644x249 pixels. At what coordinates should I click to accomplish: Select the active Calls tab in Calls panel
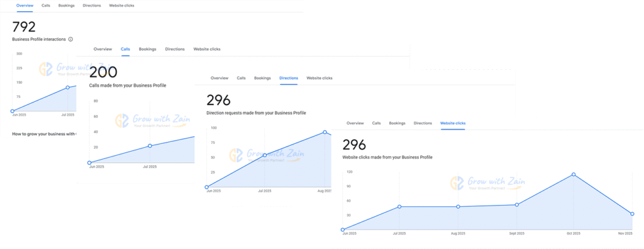point(125,49)
